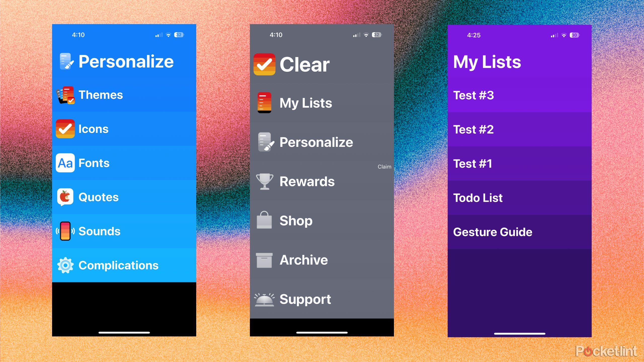This screenshot has height=362, width=644.
Task: Click the Claim button in Clear
Action: (384, 166)
